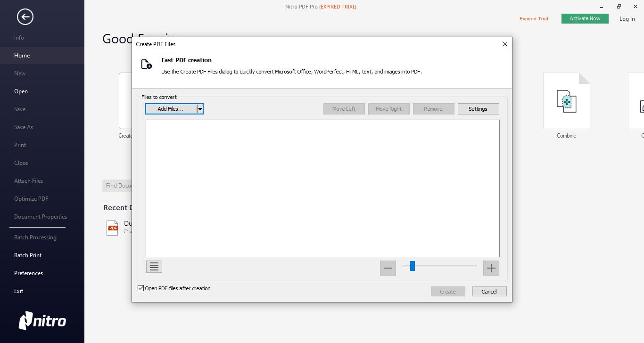
Task: Select Home in the sidebar menu
Action: [42, 56]
